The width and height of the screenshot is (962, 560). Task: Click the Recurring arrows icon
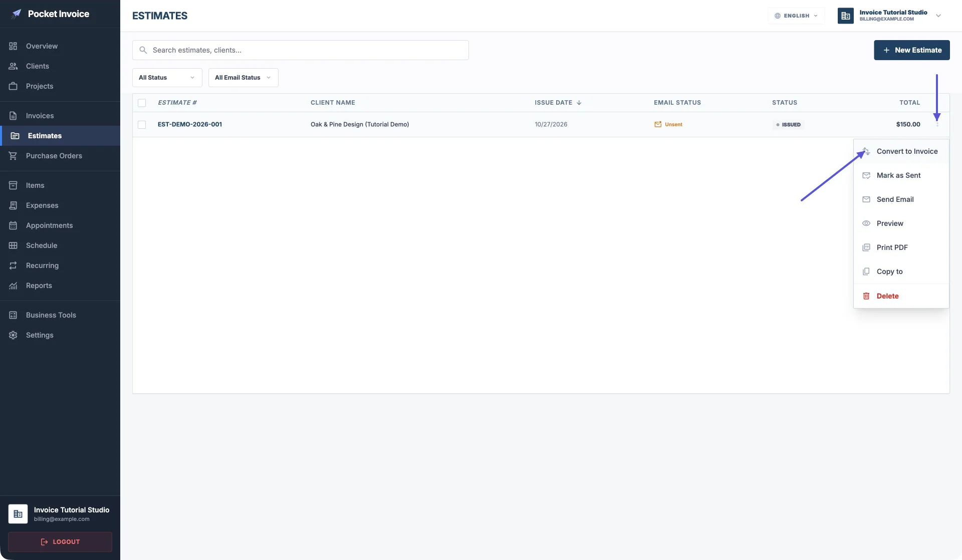13,265
